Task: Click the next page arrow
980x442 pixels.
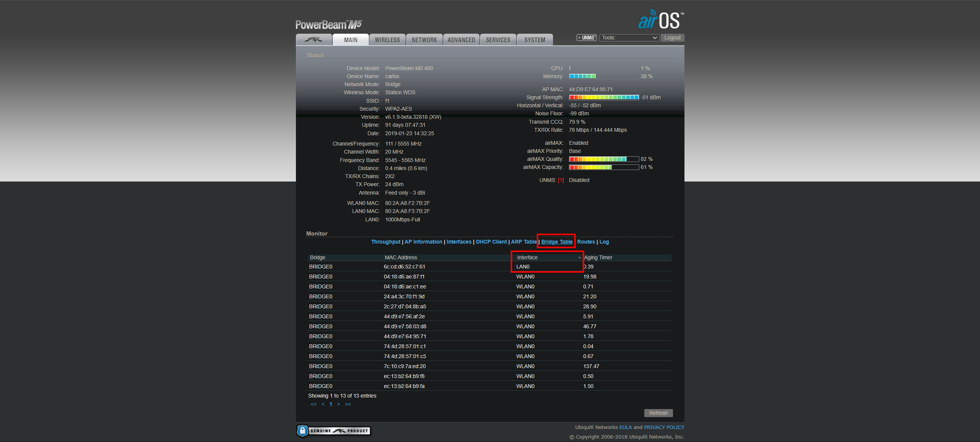Action: (338, 404)
